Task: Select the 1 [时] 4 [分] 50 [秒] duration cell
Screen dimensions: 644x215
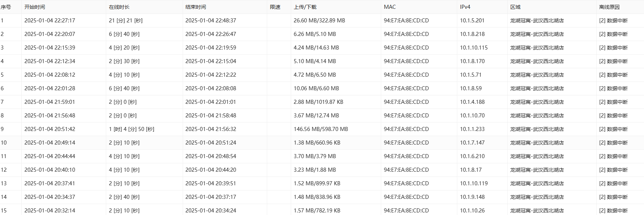Action: point(132,129)
